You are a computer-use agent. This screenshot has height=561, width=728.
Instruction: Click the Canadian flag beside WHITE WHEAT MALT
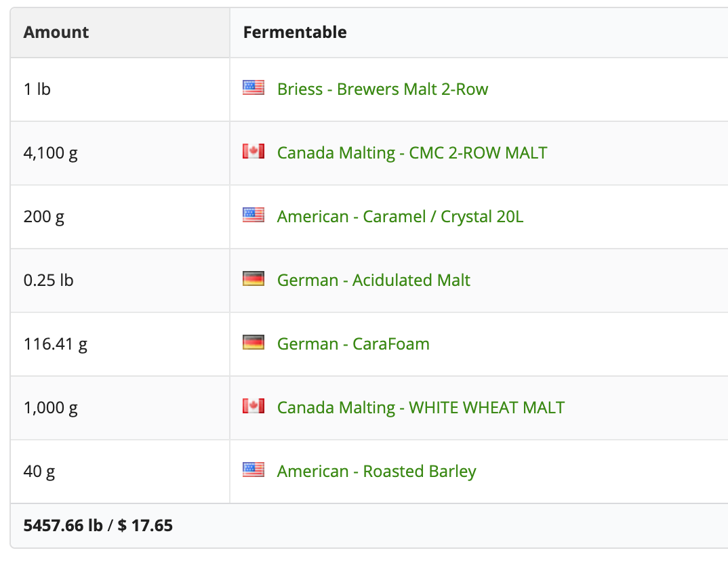pos(254,407)
